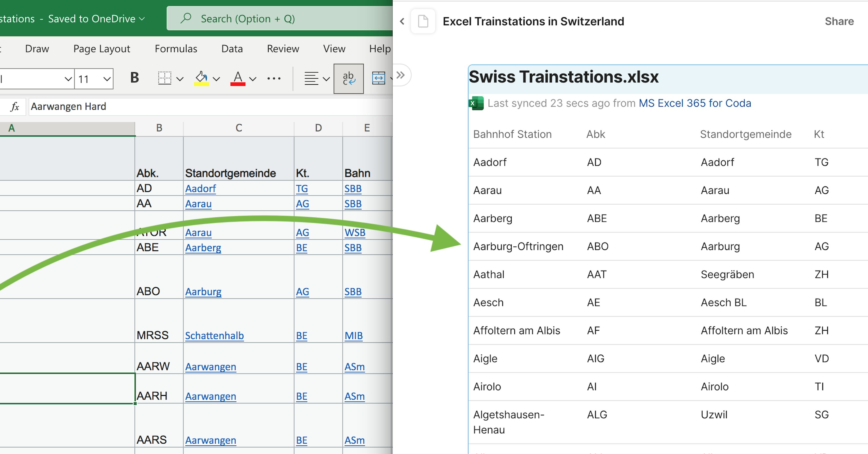This screenshot has height=454, width=868.
Task: Open font name dropdown arrow
Action: 68,79
